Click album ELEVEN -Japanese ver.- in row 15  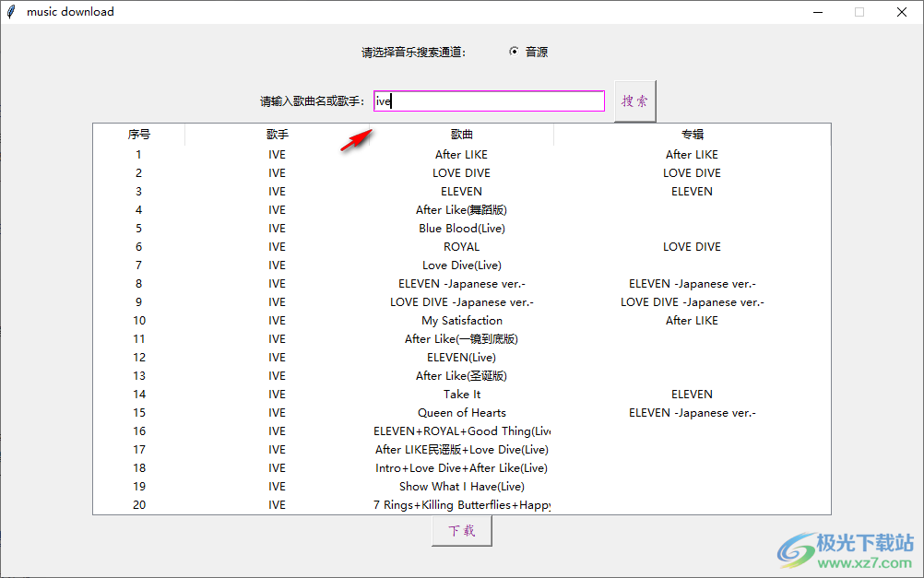click(x=692, y=413)
